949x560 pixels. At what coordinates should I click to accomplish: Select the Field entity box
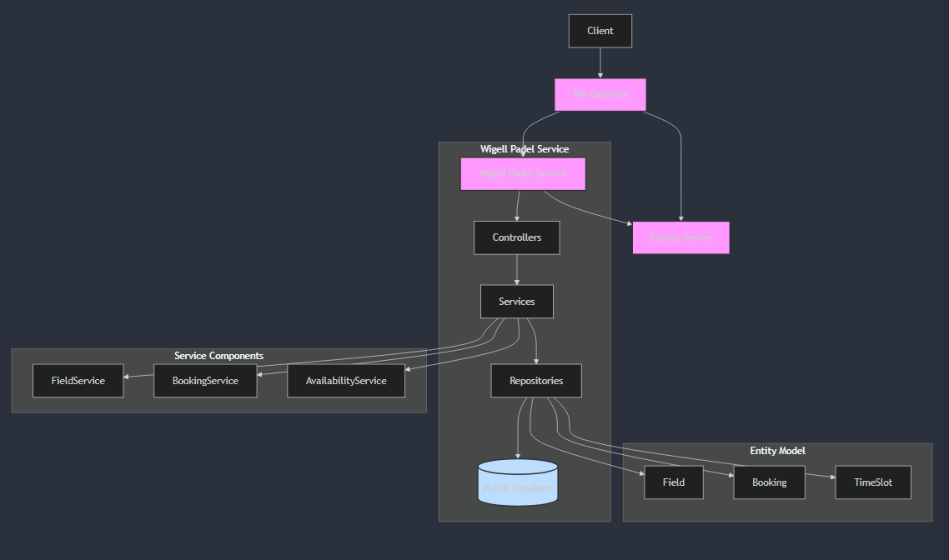pos(673,482)
